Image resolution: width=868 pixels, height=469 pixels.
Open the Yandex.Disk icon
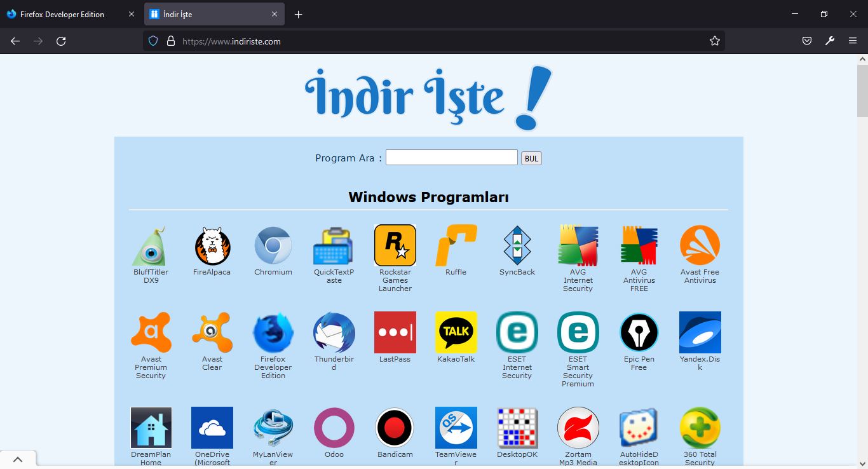tap(700, 332)
